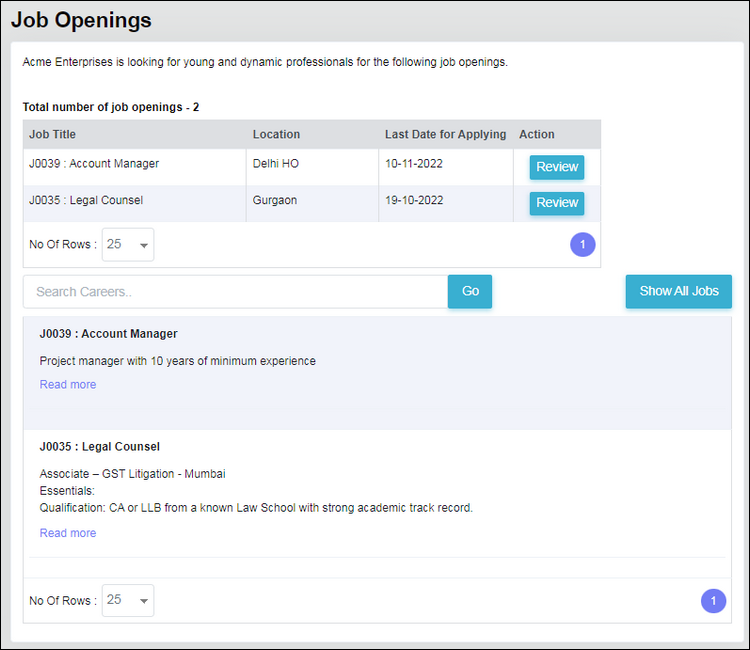Screen dimensions: 750x650
Task: Review the Account Manager job opening
Action: [x=557, y=167]
